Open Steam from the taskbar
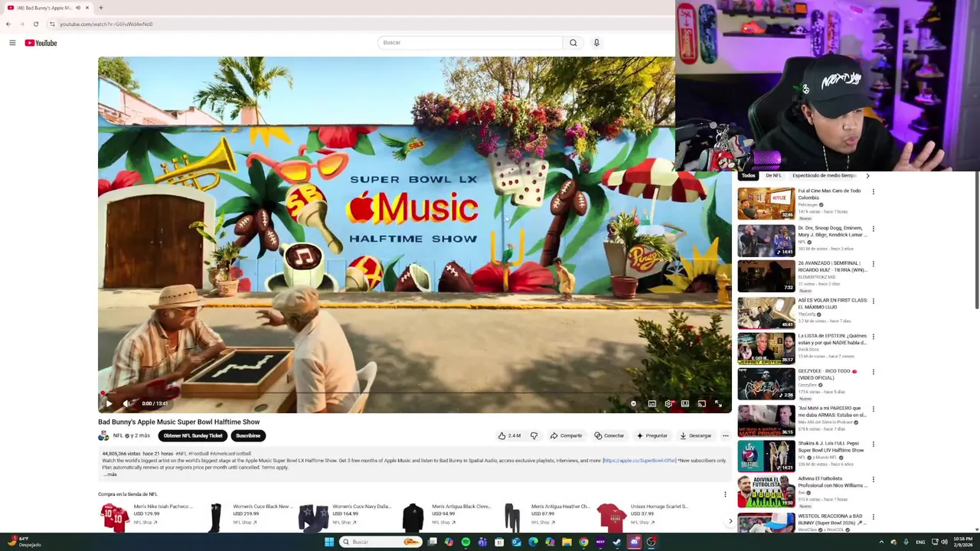The height and width of the screenshot is (551, 980). coord(617,542)
